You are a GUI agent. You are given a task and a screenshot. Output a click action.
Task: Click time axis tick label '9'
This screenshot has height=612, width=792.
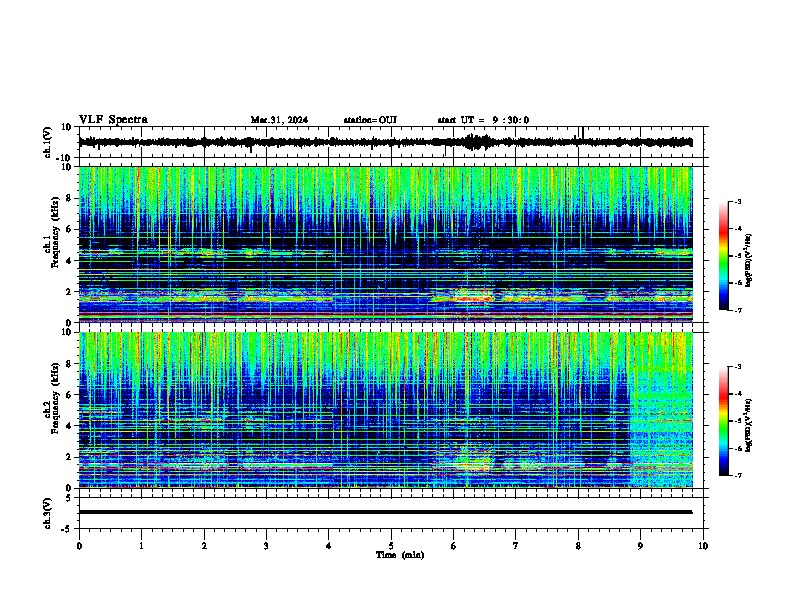(x=640, y=546)
